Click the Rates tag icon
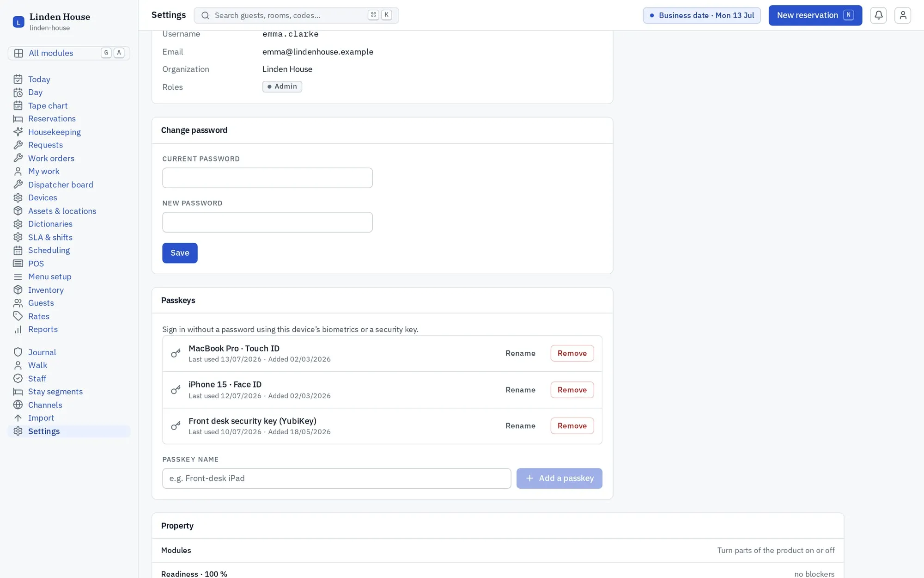Image resolution: width=924 pixels, height=578 pixels. tap(18, 317)
